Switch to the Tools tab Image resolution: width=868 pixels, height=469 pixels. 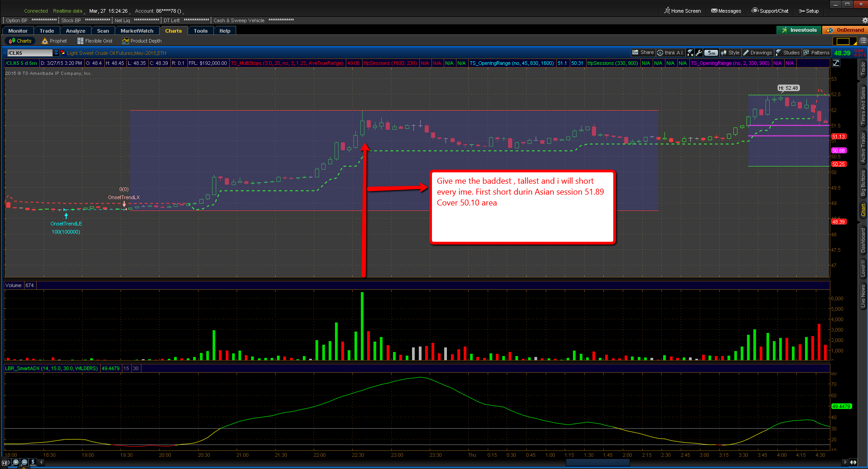coord(200,31)
